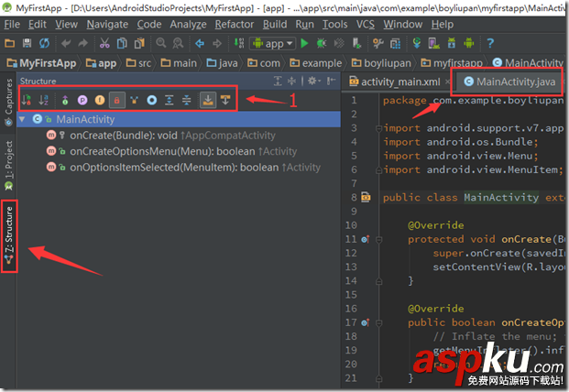Open Find with magnifier icon
Viewport: 569px width, 392px height.
pos(160,43)
